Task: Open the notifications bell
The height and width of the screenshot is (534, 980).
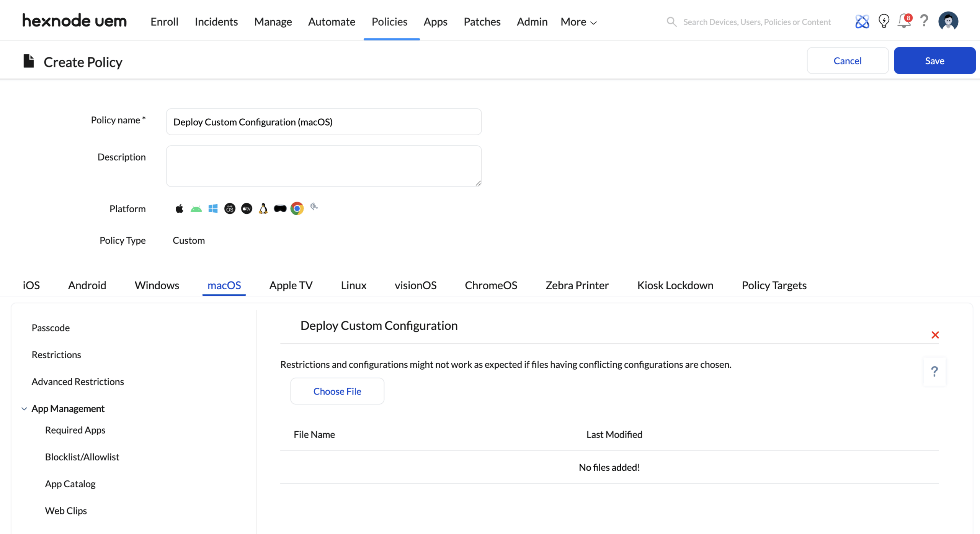Action: coord(904,21)
